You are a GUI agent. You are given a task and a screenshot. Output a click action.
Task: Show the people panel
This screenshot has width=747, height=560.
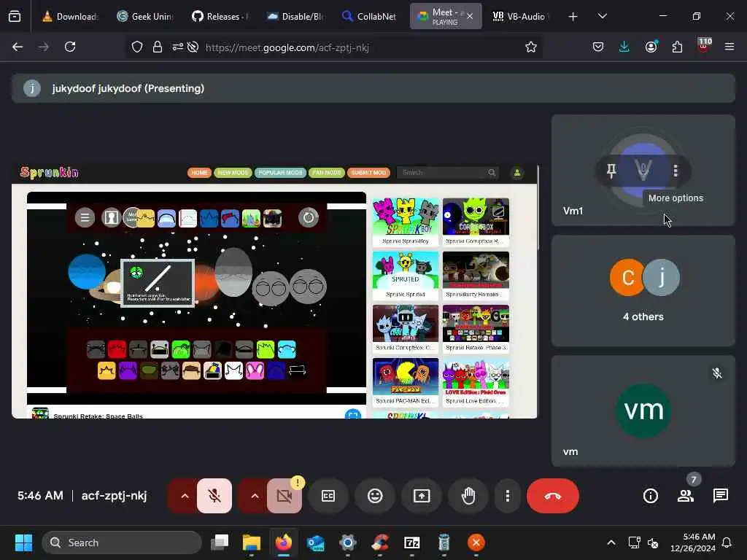pyautogui.click(x=686, y=496)
